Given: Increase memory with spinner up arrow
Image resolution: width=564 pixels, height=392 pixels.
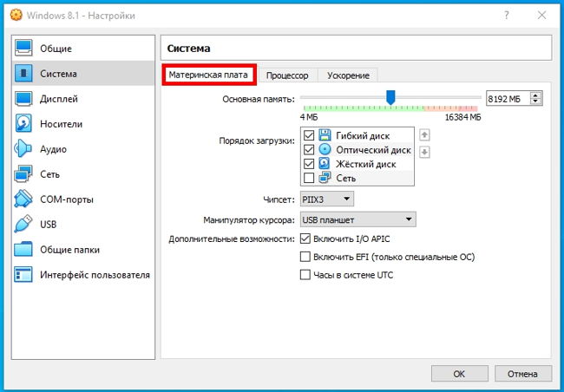Looking at the screenshot, I should click(535, 95).
